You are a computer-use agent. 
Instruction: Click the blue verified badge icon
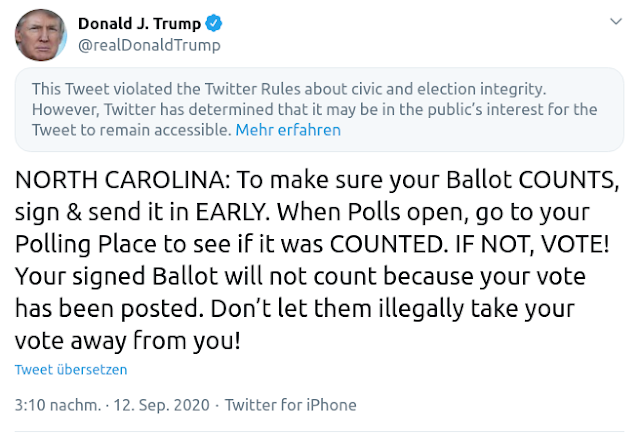(215, 24)
